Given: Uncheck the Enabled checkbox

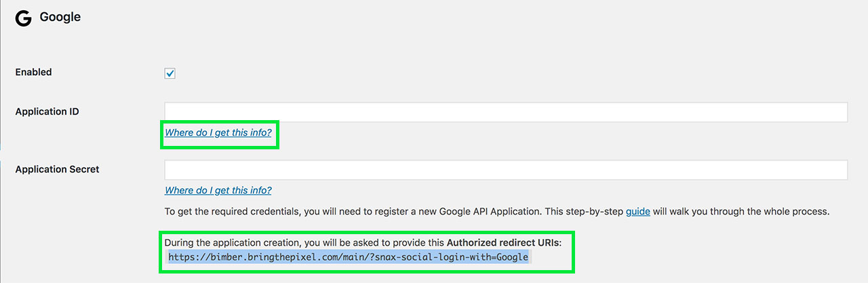Looking at the screenshot, I should 170,73.
